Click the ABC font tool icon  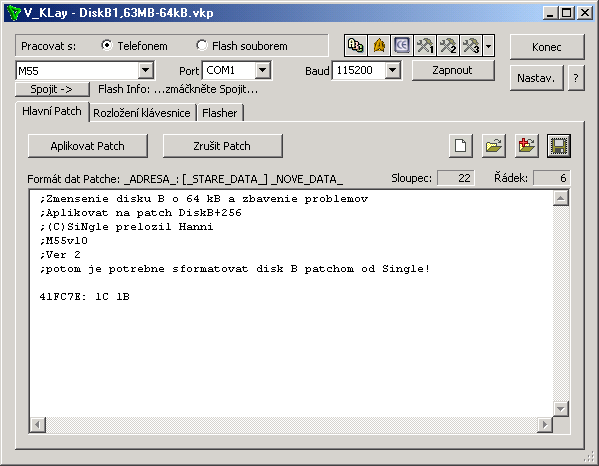(356, 46)
